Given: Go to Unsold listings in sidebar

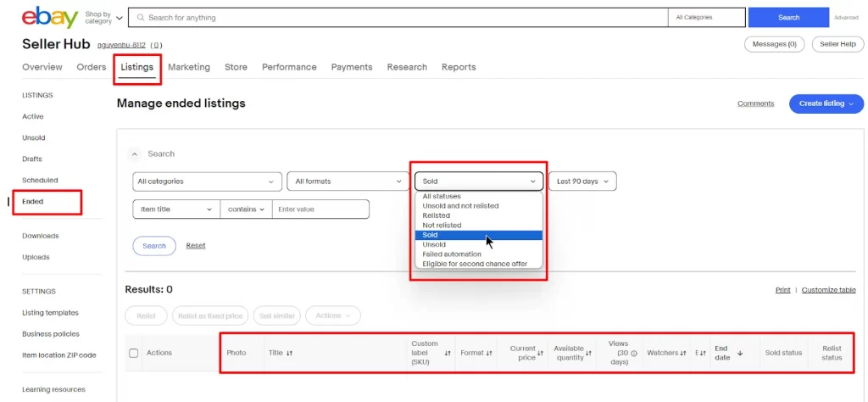Looking at the screenshot, I should click(x=34, y=138).
